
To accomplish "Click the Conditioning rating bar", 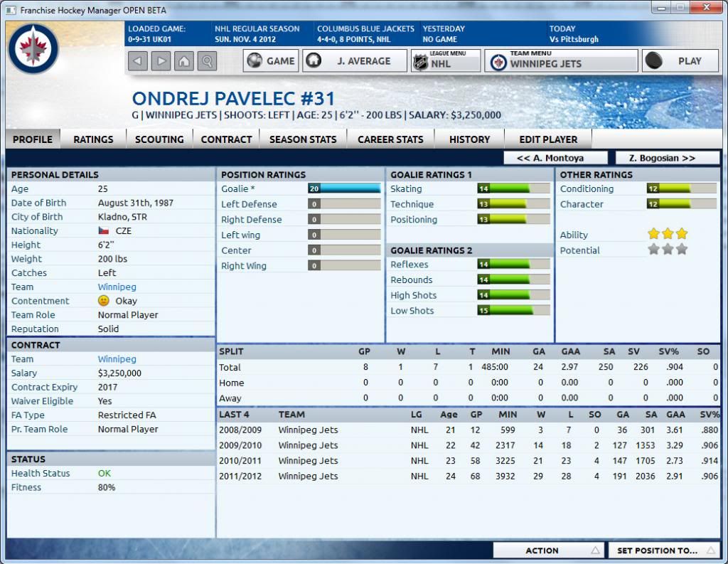I will [x=682, y=188].
